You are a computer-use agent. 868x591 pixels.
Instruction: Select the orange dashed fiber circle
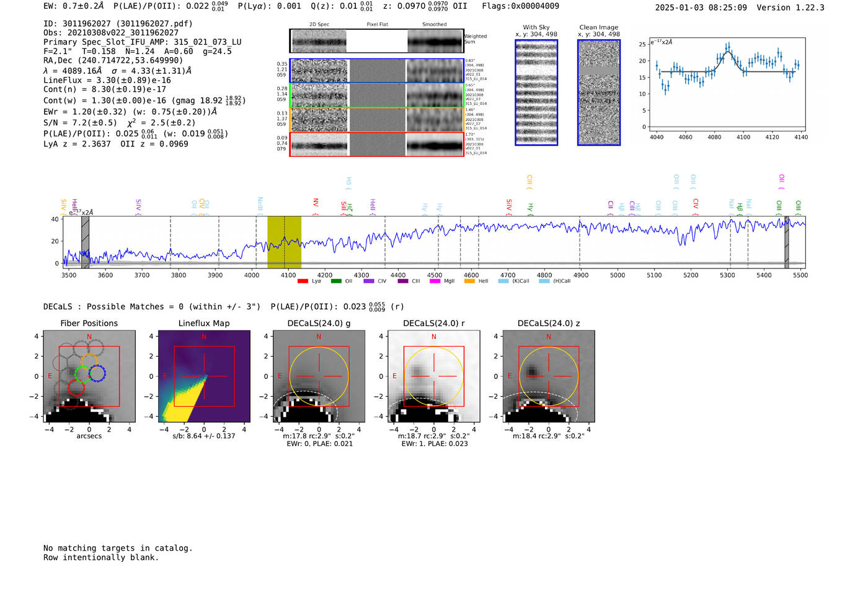click(x=89, y=362)
